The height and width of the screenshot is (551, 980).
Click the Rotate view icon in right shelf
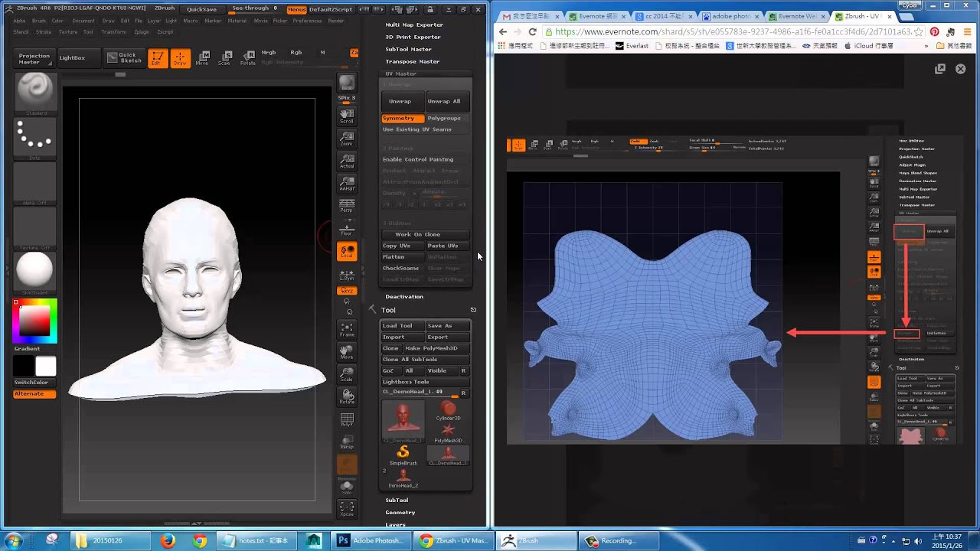click(x=347, y=396)
